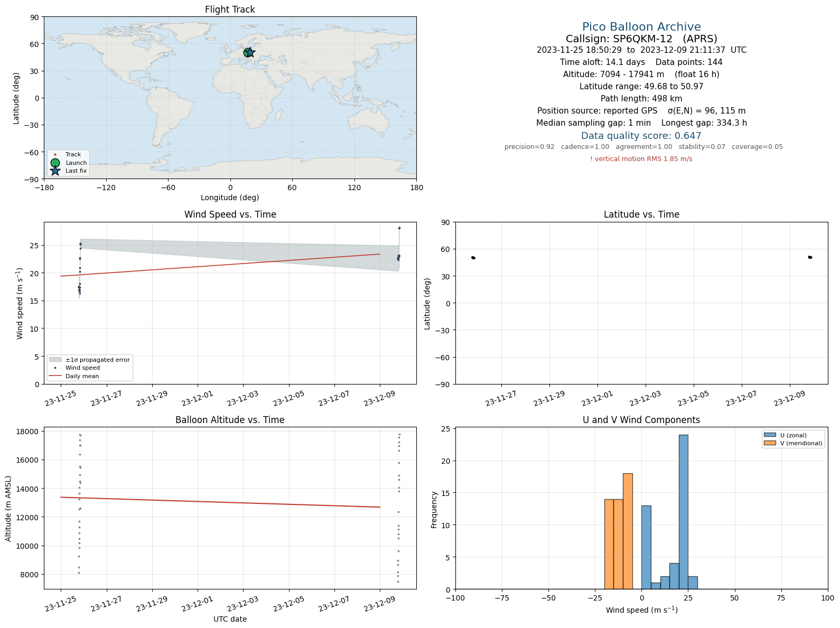The height and width of the screenshot is (628, 840).
Task: Click the "U and V Wind Components" title
Action: tap(641, 420)
